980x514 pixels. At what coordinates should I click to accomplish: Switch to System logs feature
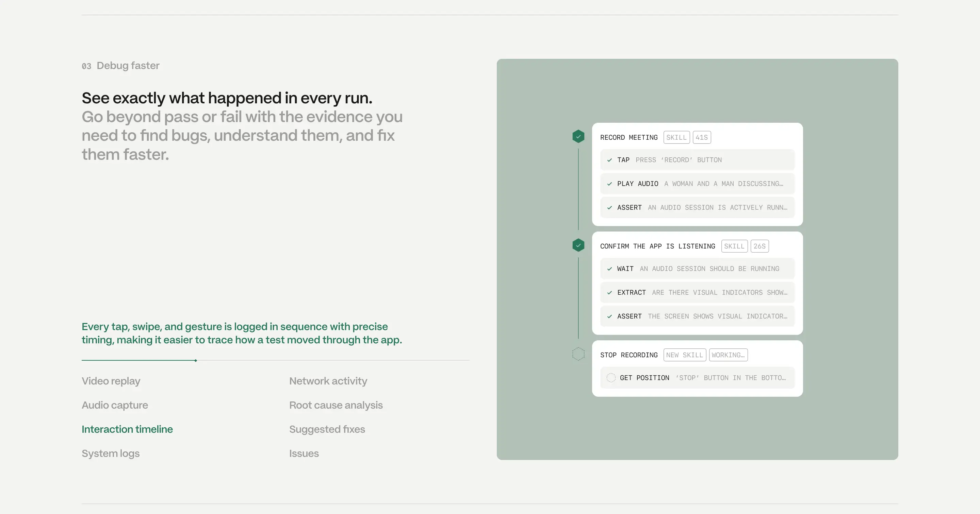point(110,453)
